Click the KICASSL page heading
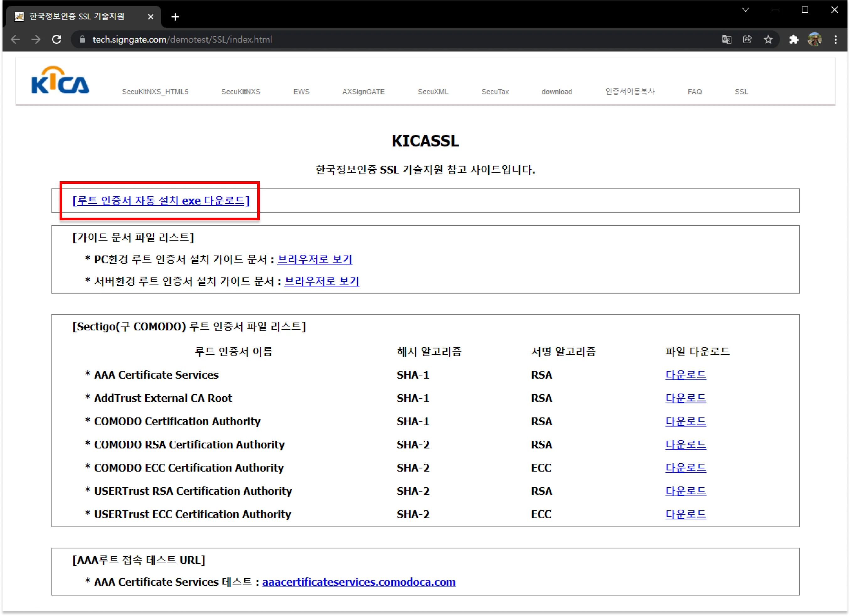Image resolution: width=850 pixels, height=616 pixels. pos(425,141)
